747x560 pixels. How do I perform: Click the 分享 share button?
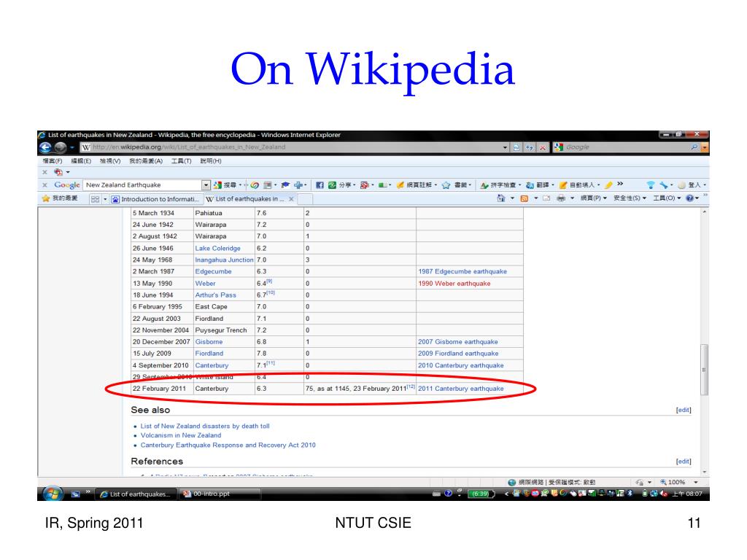(341, 184)
